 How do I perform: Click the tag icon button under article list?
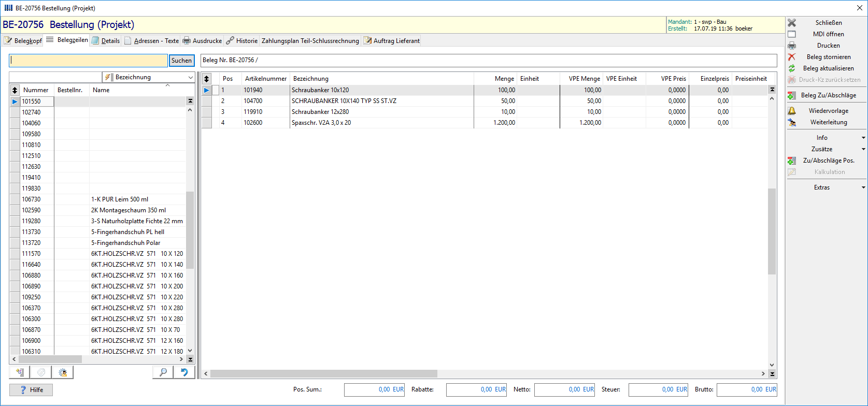(41, 372)
